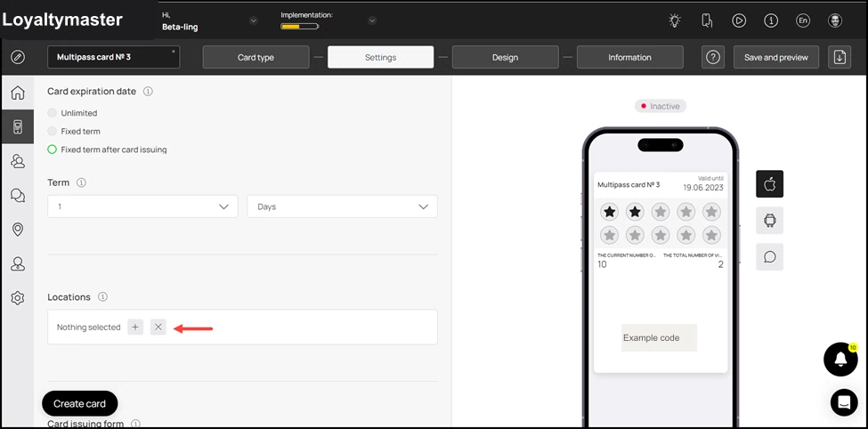Click the question mark help button
The image size is (868, 429).
coord(713,57)
